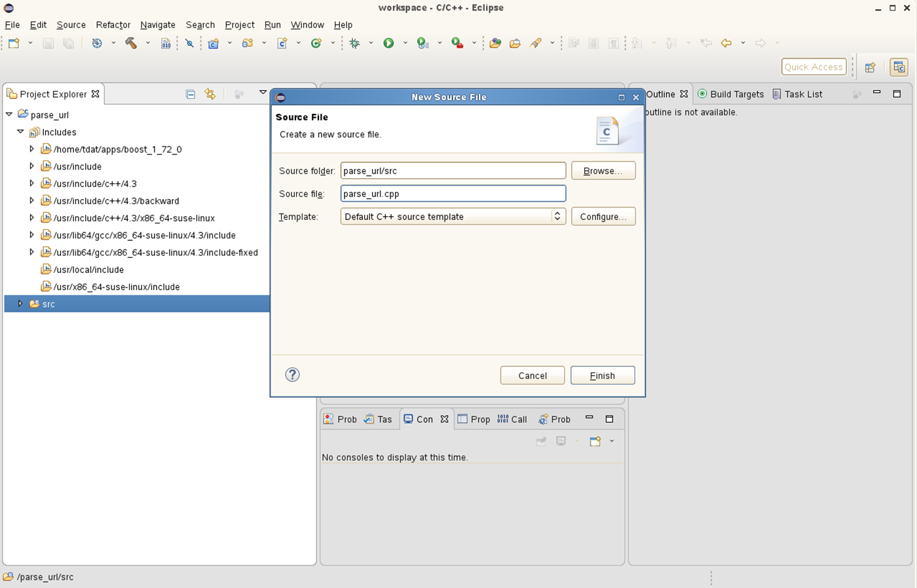Click the Cancel button
The image size is (917, 588).
click(533, 375)
